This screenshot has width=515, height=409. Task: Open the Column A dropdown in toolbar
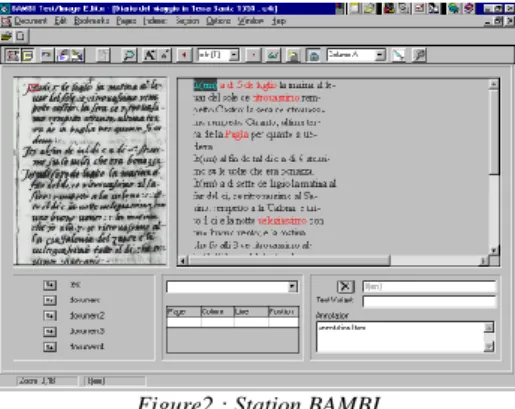pyautogui.click(x=380, y=55)
